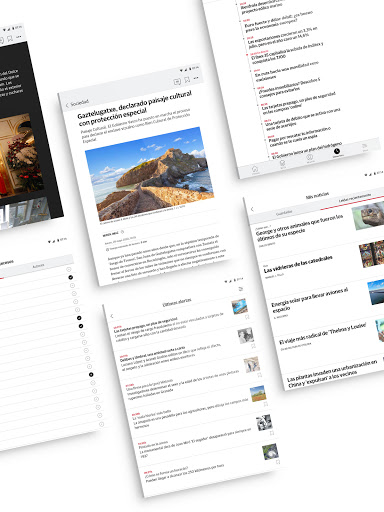This screenshot has width=384, height=512.
Task: Select the black clock icon in bottom navigation
Action: click(337, 151)
